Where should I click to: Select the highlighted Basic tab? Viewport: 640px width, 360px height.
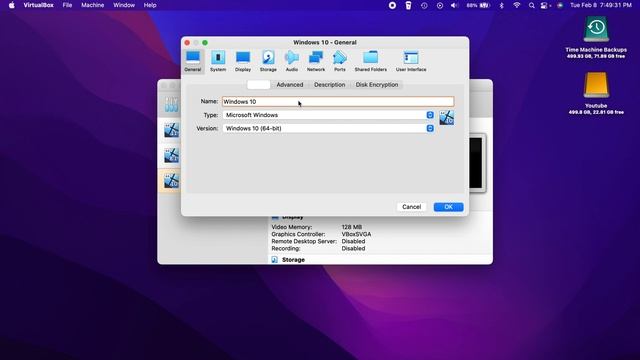click(x=258, y=84)
